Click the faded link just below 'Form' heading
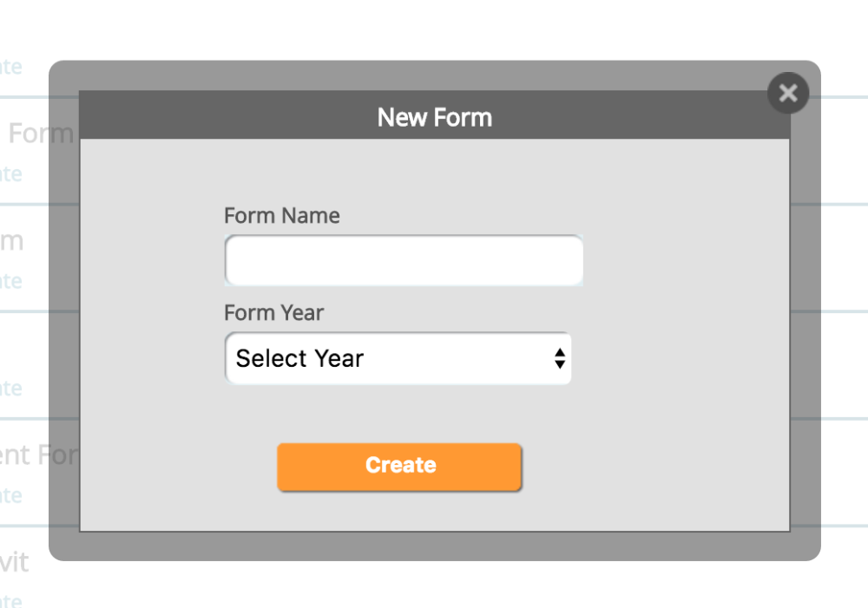 coord(10,174)
